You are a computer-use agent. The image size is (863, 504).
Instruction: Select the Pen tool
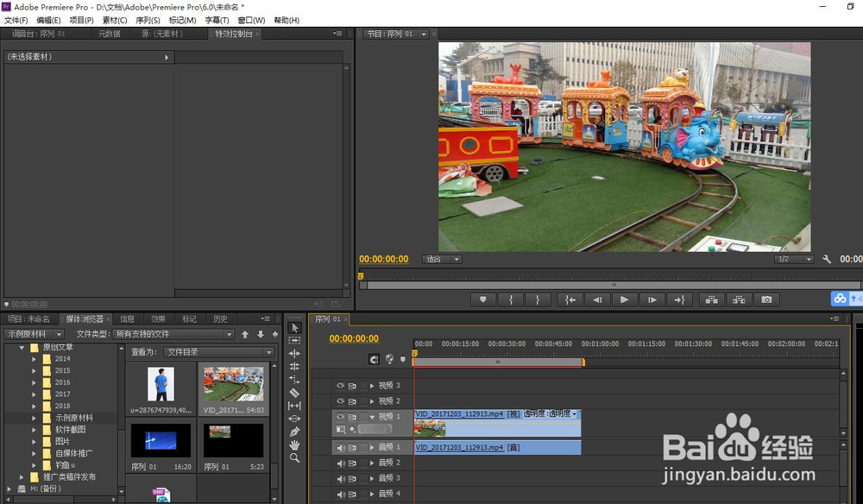tap(294, 432)
